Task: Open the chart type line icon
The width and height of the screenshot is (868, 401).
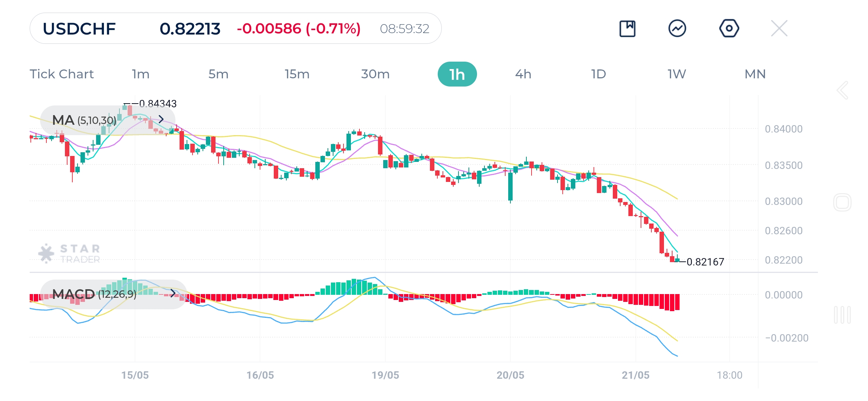Action: point(677,29)
